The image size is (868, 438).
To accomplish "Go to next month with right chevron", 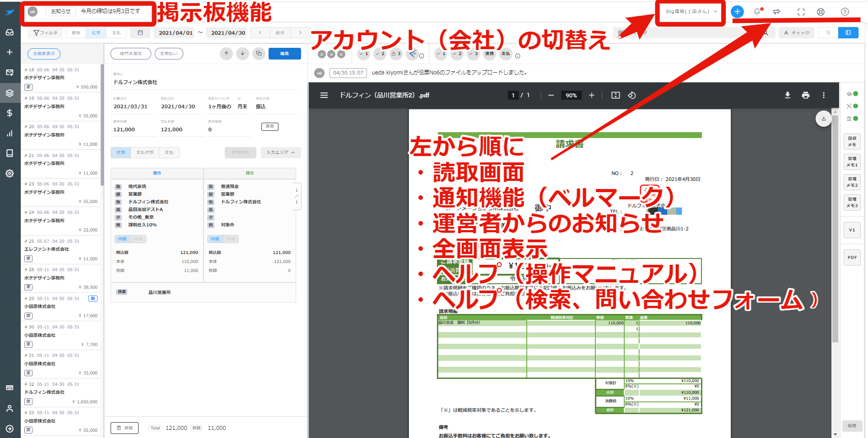I will tap(300, 32).
